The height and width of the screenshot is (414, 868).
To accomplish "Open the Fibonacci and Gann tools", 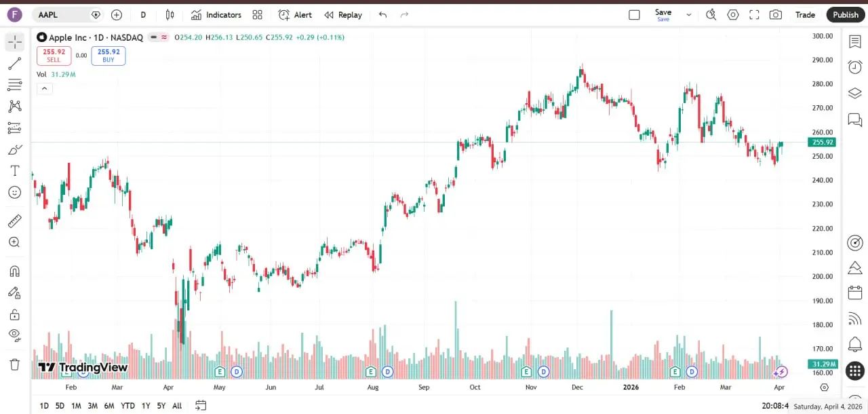I will point(15,85).
